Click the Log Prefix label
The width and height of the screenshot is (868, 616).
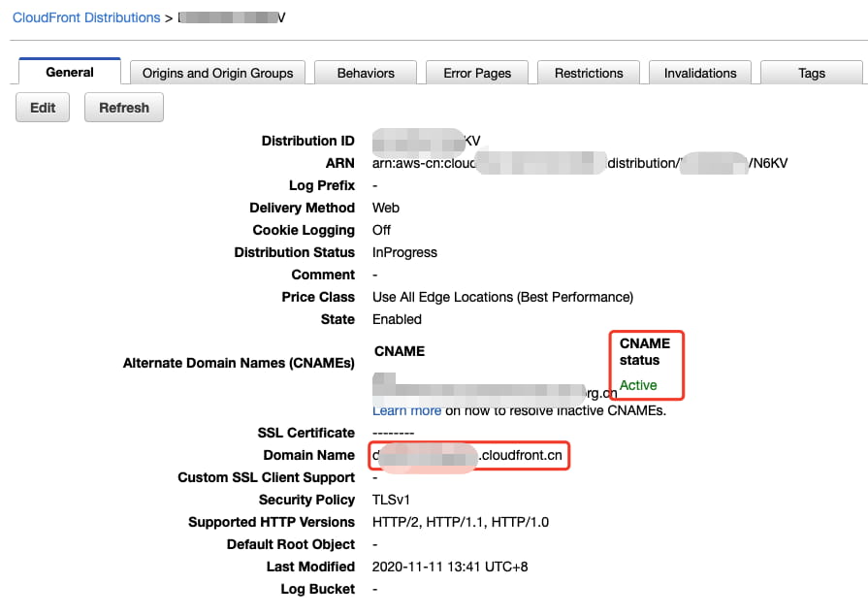[x=322, y=185]
